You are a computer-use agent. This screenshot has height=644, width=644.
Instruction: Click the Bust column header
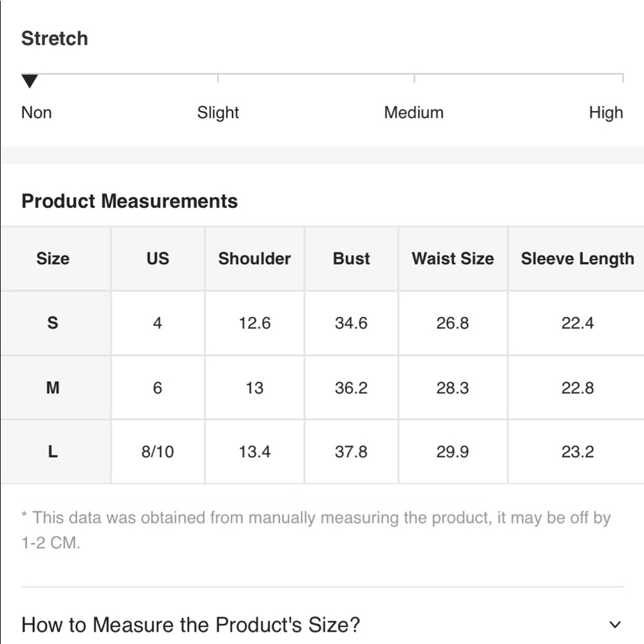click(351, 258)
